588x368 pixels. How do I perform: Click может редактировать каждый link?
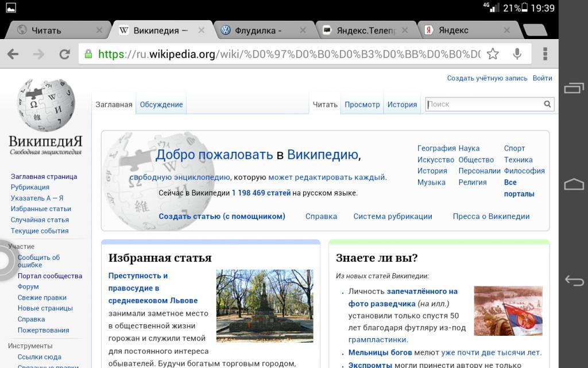click(x=326, y=177)
